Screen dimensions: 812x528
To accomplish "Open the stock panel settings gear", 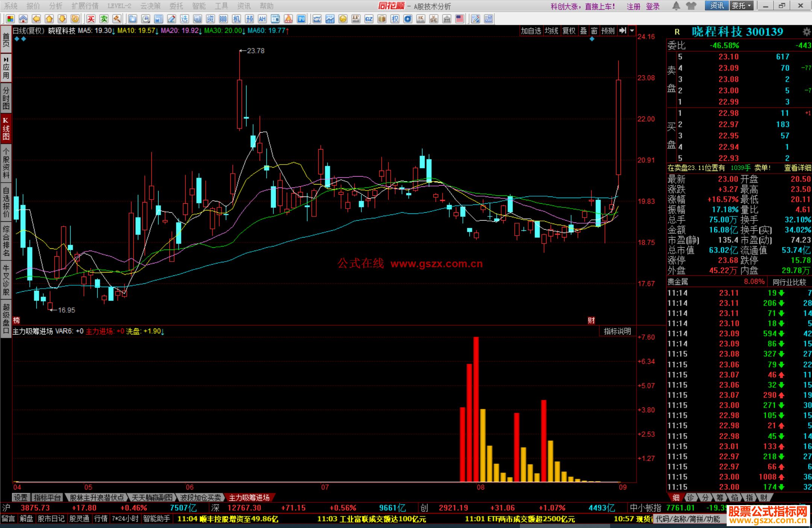I will point(806,32).
